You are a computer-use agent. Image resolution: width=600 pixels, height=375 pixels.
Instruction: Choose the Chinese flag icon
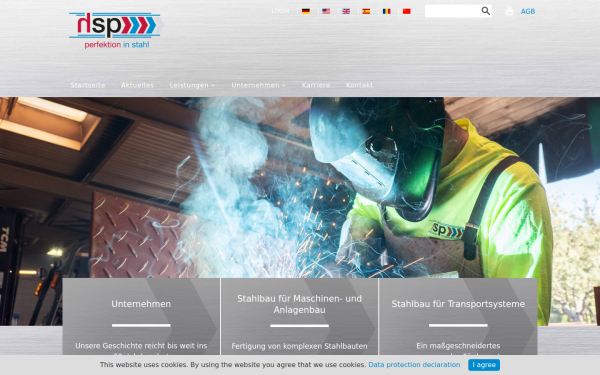407,11
